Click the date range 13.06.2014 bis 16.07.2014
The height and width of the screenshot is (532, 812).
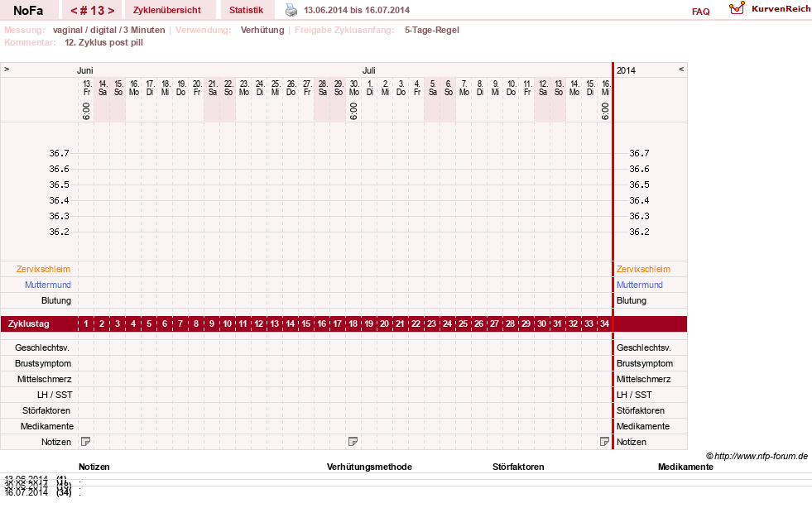pos(357,10)
